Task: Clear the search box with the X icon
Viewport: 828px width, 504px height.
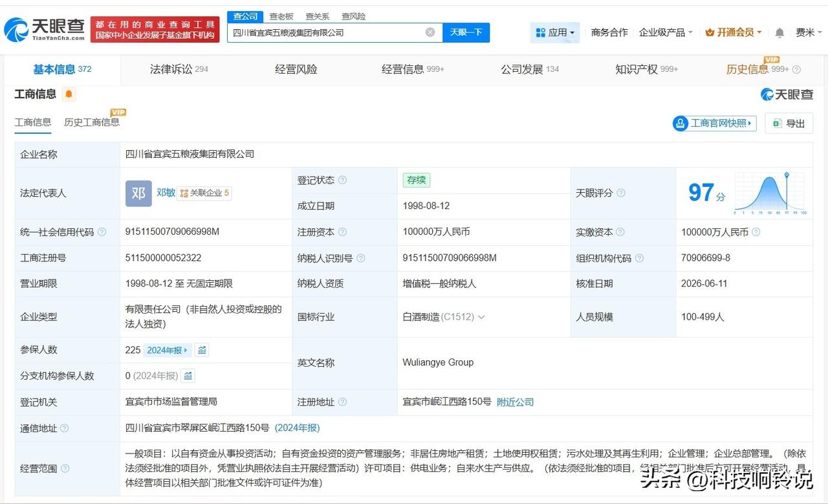Action: tap(430, 32)
